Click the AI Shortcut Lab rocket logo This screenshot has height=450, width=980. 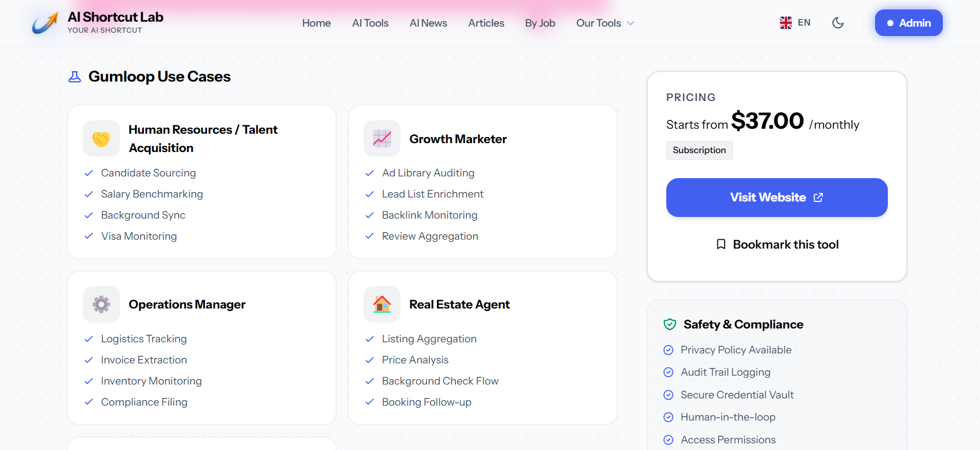point(45,23)
